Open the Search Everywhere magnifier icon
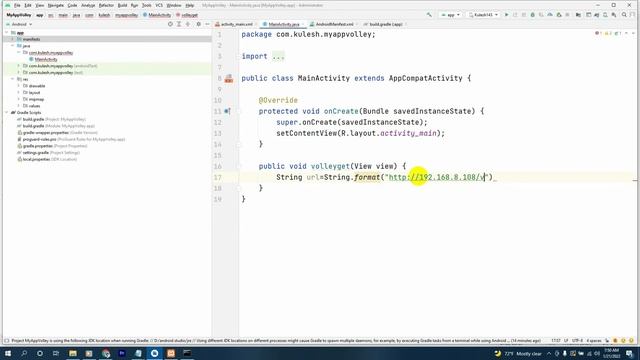Screen dimensions: 640x360 [x=624, y=15]
